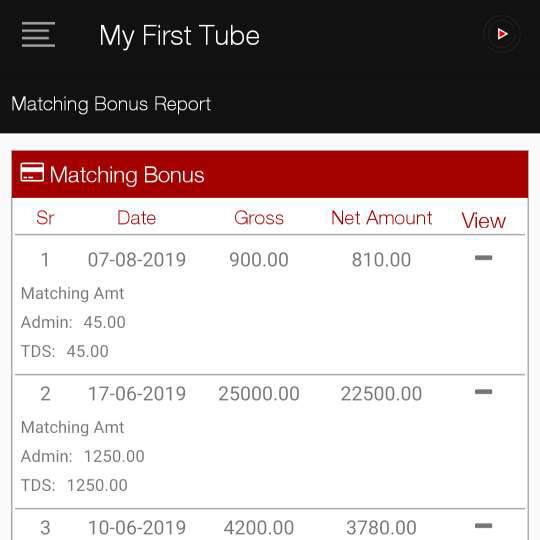540x540 pixels.
Task: Select the My First Tube title
Action: (x=179, y=35)
